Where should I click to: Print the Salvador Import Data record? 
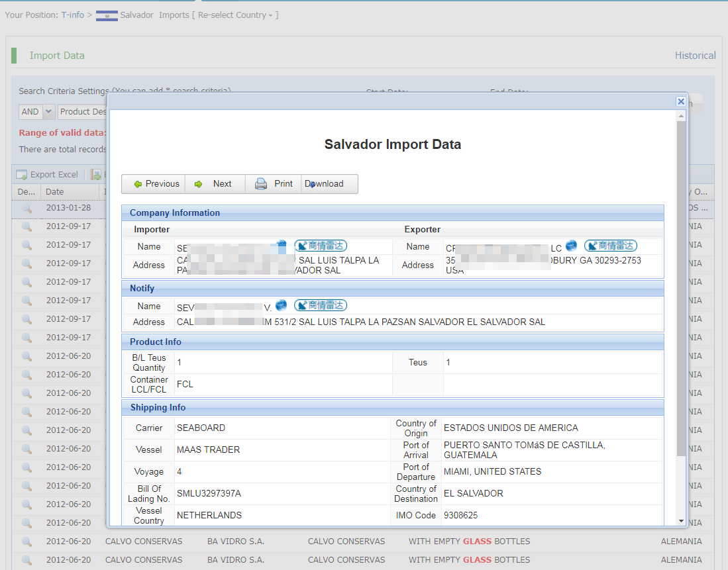(274, 184)
